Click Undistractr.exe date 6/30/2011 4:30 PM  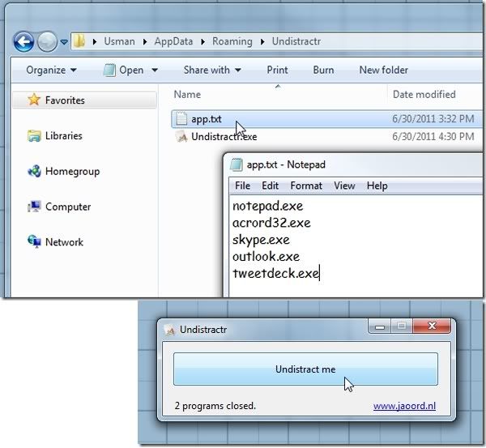pyautogui.click(x=433, y=136)
